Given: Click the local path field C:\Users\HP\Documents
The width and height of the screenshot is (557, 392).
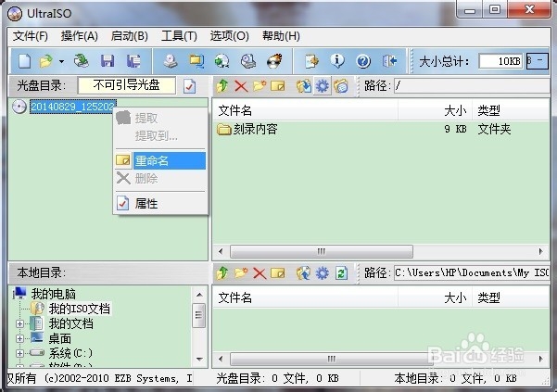Looking at the screenshot, I should tap(472, 272).
